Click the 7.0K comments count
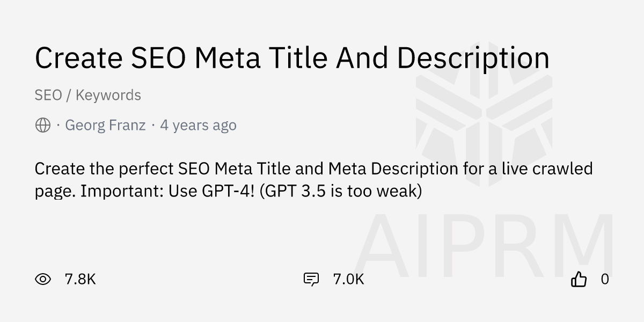The width and height of the screenshot is (644, 322). (x=348, y=279)
